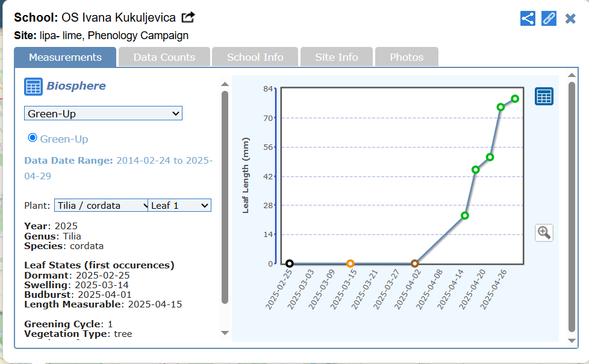Viewport: 589px width, 364px height.
Task: Click the Biosphere table icon
Action: 33,87
